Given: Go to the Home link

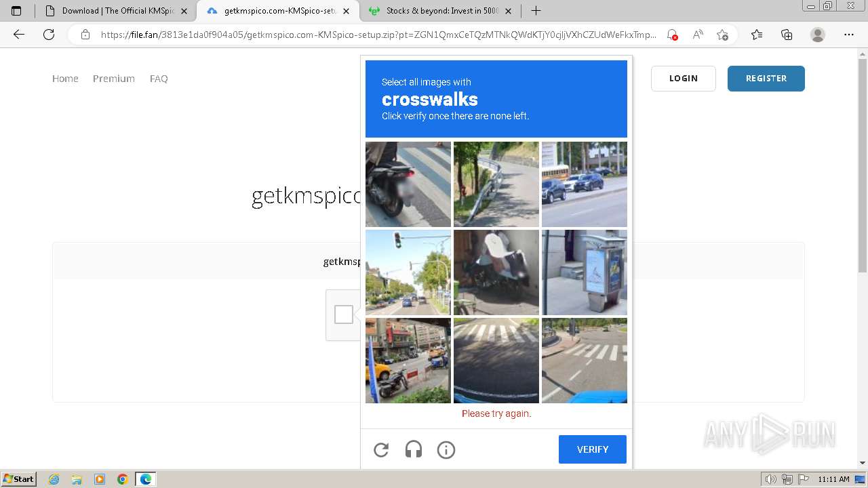Looking at the screenshot, I should [65, 79].
